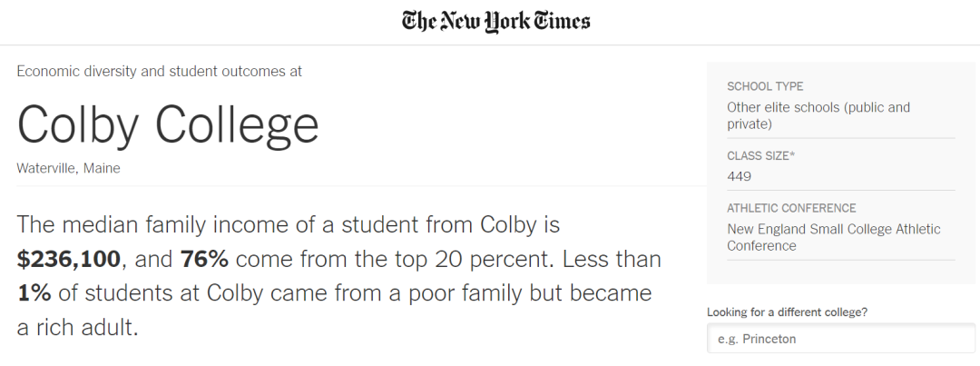
Task: Click The New York Times logo
Action: (x=495, y=21)
